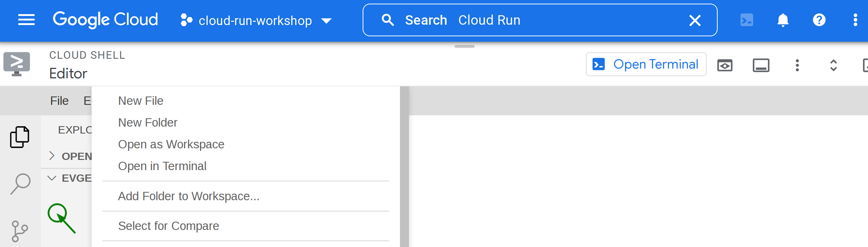This screenshot has height=247, width=868.
Task: Open the Source Control branch icon
Action: [20, 231]
